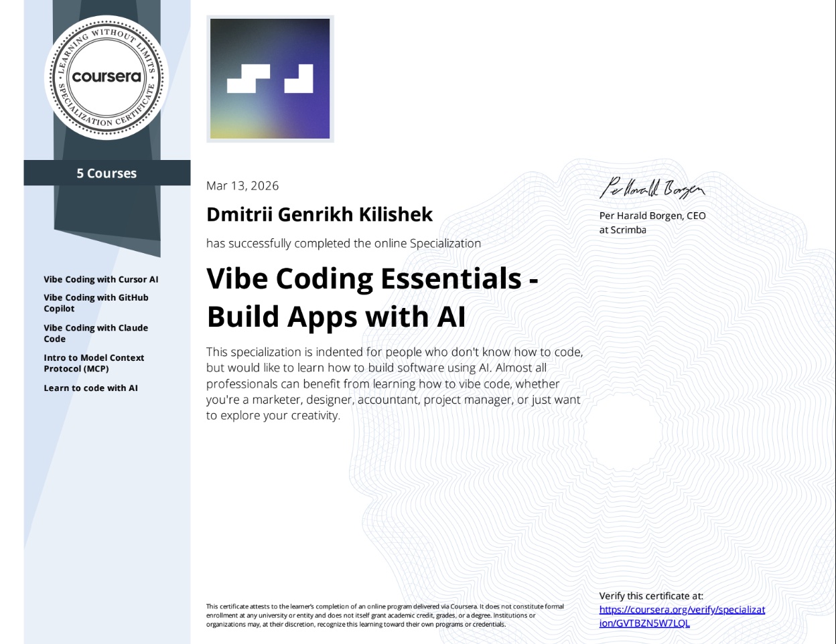The image size is (836, 644).
Task: Click the Build Apps with AI heading line
Action: [x=336, y=317]
